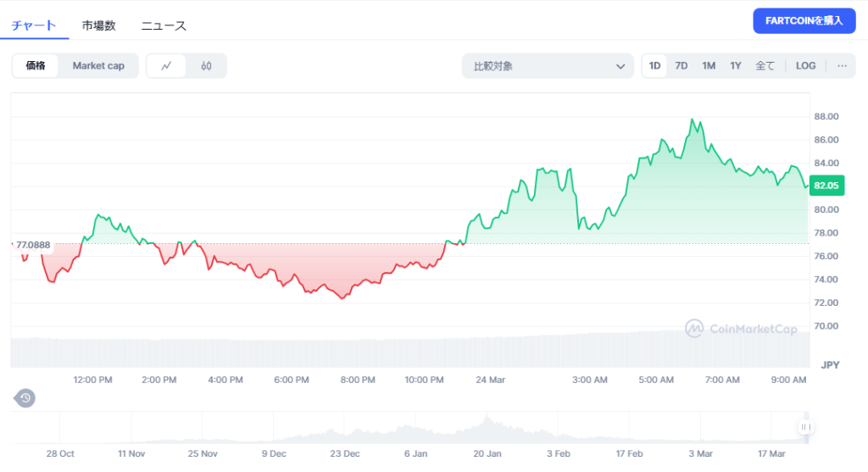Viewport: 868px width, 472px height.
Task: Open the three-dots more options menu
Action: [841, 66]
